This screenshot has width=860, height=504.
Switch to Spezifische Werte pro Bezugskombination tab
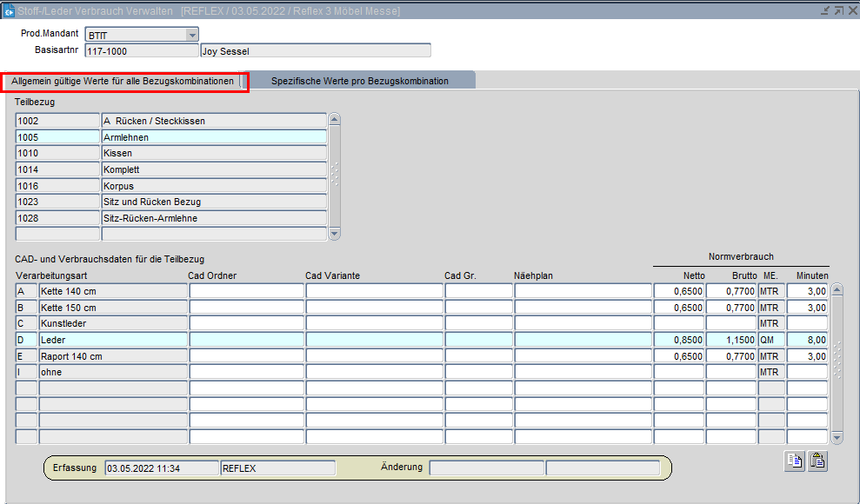(359, 81)
